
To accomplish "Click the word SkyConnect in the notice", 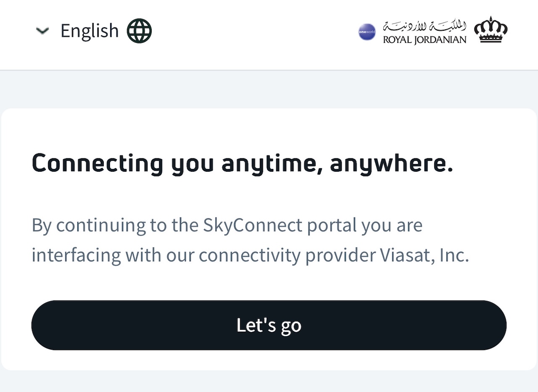I will (x=253, y=225).
